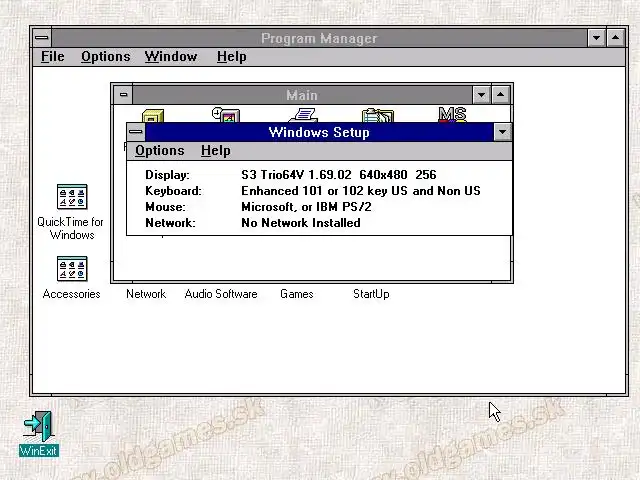Select the Audio Software program group label
The height and width of the screenshot is (480, 640).
221,294
